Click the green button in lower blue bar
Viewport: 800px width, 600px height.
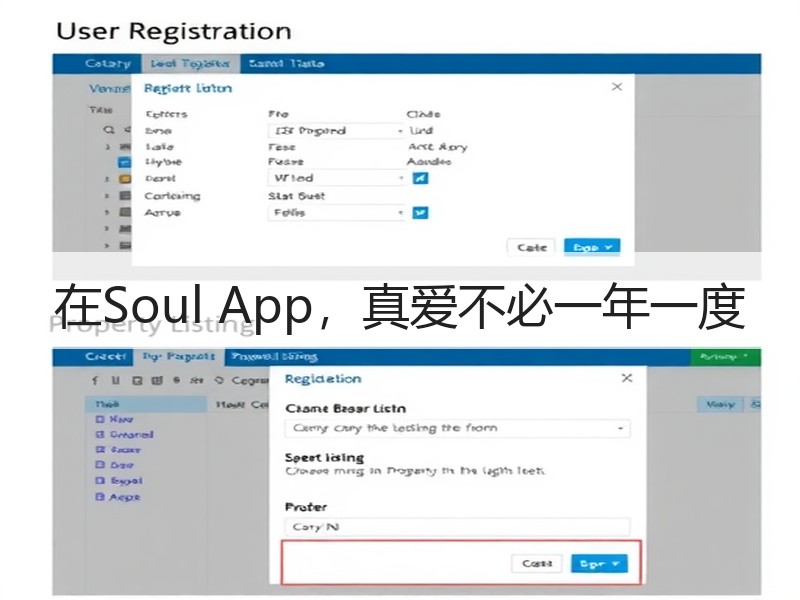pyautogui.click(x=725, y=357)
